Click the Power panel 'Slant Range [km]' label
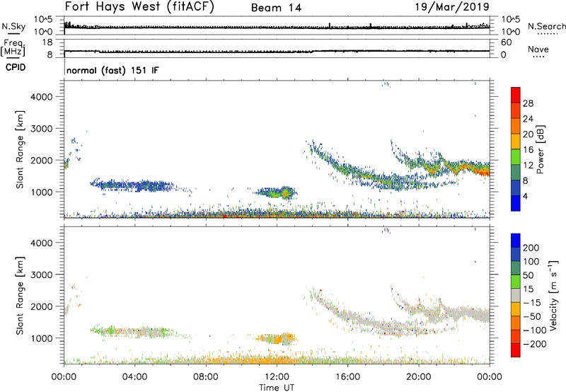The height and width of the screenshot is (392, 566). pos(20,149)
